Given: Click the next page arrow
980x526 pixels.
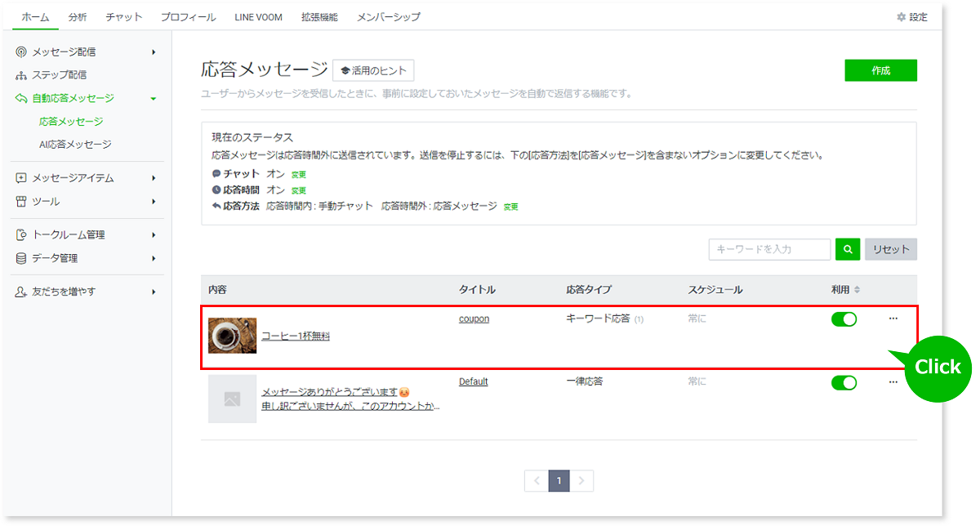Looking at the screenshot, I should [581, 481].
